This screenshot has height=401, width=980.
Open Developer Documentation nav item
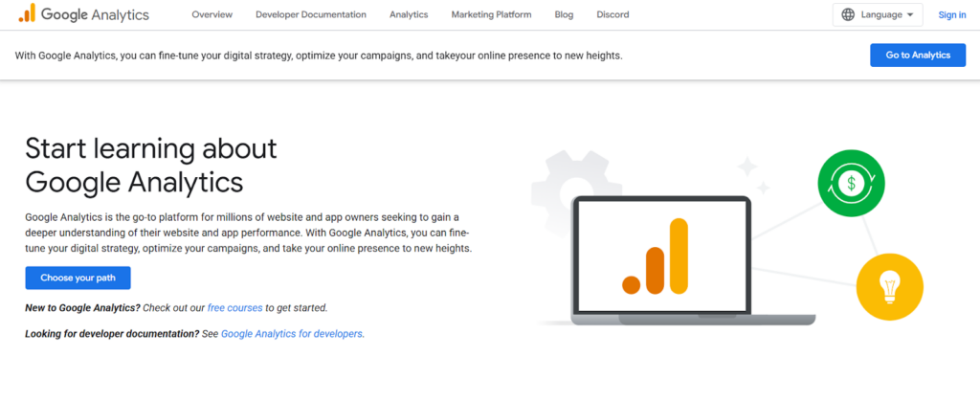(311, 14)
